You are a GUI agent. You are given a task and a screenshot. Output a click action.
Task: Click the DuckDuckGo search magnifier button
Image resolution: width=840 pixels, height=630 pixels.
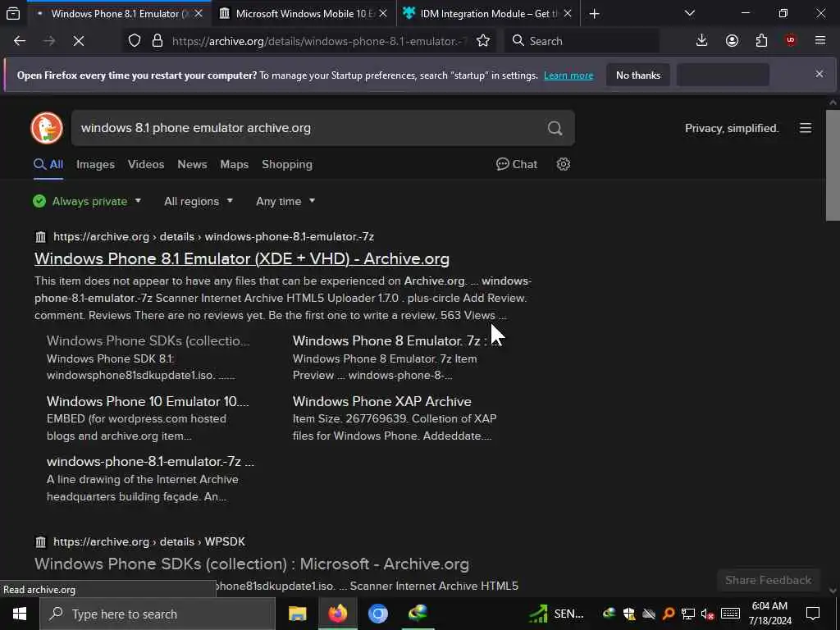(x=555, y=128)
